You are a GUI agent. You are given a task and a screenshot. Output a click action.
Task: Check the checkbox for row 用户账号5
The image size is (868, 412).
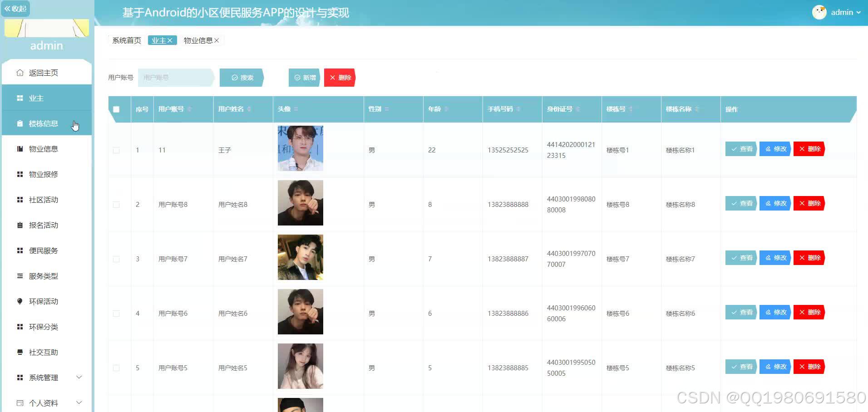116,368
